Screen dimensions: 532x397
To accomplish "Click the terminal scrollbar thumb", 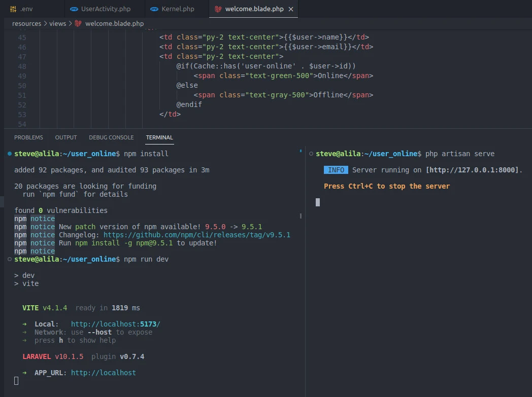I will click(300, 215).
